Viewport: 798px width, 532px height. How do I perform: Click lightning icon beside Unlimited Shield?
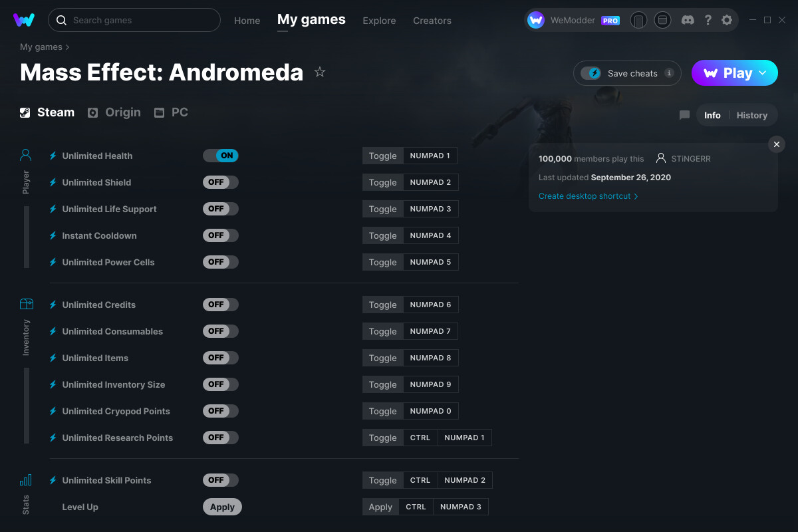(53, 182)
